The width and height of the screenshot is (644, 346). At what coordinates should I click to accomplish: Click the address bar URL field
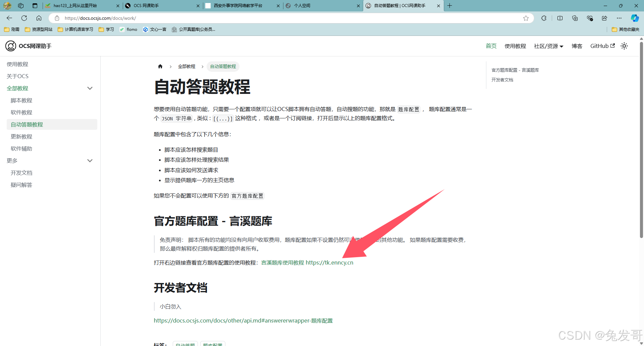(x=292, y=18)
